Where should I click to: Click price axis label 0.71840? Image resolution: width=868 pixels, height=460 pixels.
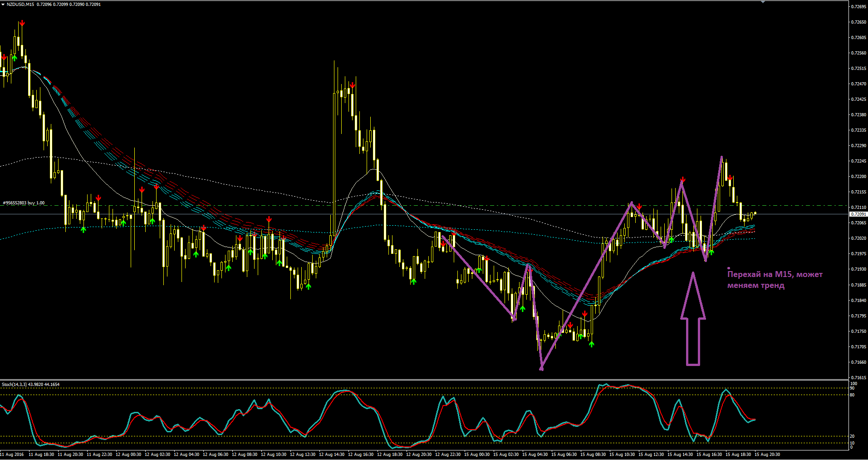pos(858,300)
